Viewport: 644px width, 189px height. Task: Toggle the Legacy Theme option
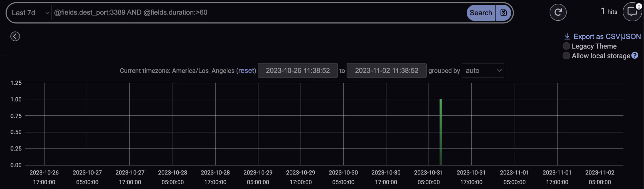[566, 46]
